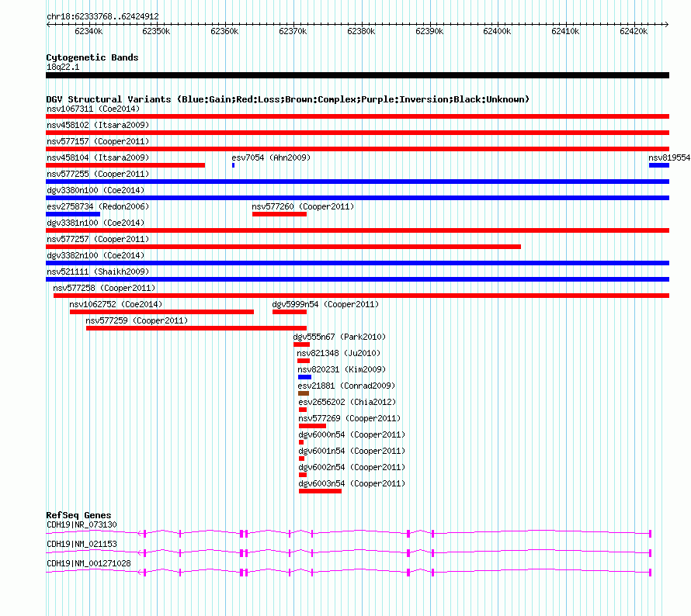Click the esv2758734 (Redon2006) label
Screen dimensions: 691x616
98,206
